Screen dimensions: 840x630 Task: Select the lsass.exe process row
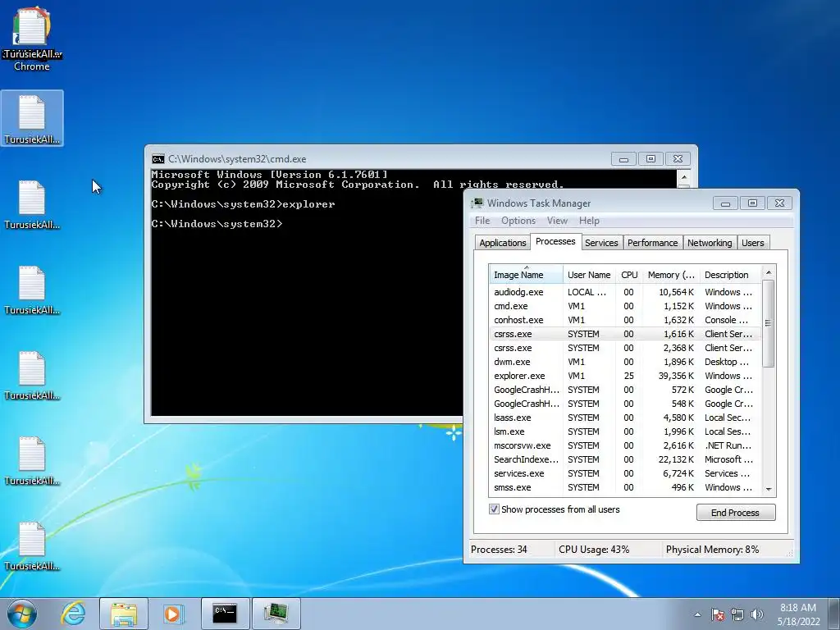point(624,418)
